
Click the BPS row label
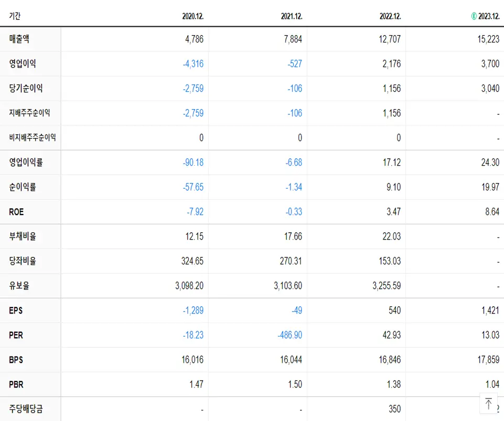(x=16, y=360)
